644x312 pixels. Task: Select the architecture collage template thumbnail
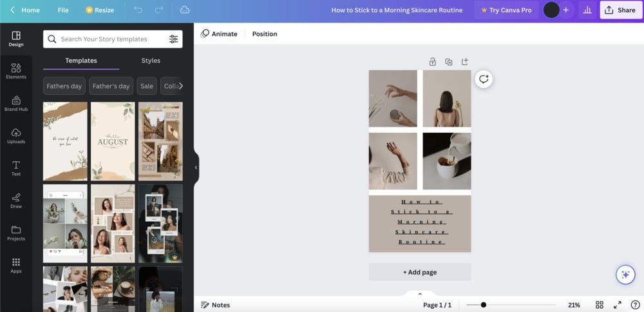point(160,141)
